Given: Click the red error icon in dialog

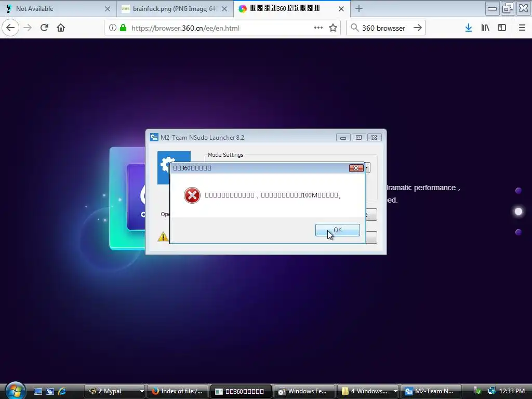Looking at the screenshot, I should pos(192,195).
